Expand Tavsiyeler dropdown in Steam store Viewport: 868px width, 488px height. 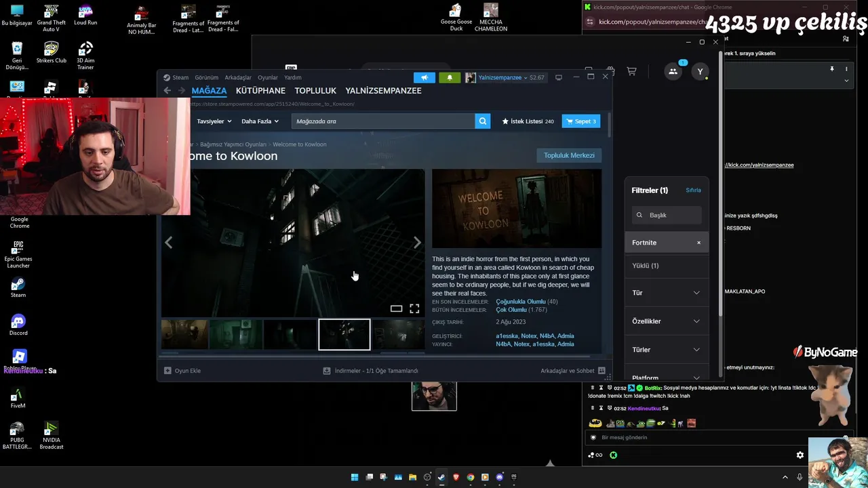click(214, 121)
